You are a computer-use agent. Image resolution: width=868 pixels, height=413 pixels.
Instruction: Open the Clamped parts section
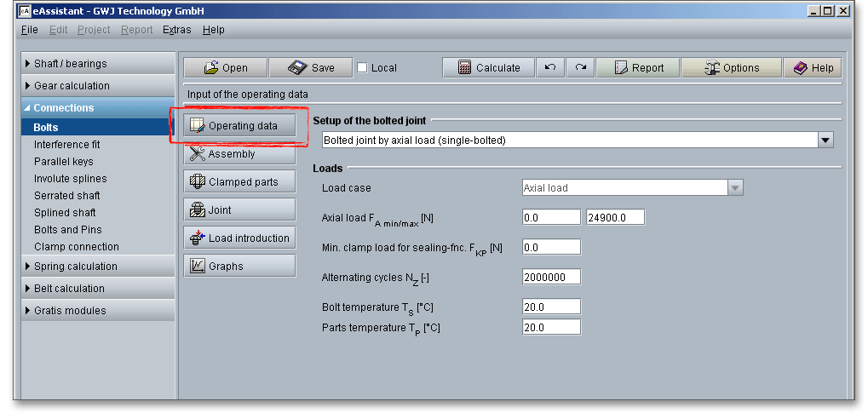pyautogui.click(x=239, y=182)
